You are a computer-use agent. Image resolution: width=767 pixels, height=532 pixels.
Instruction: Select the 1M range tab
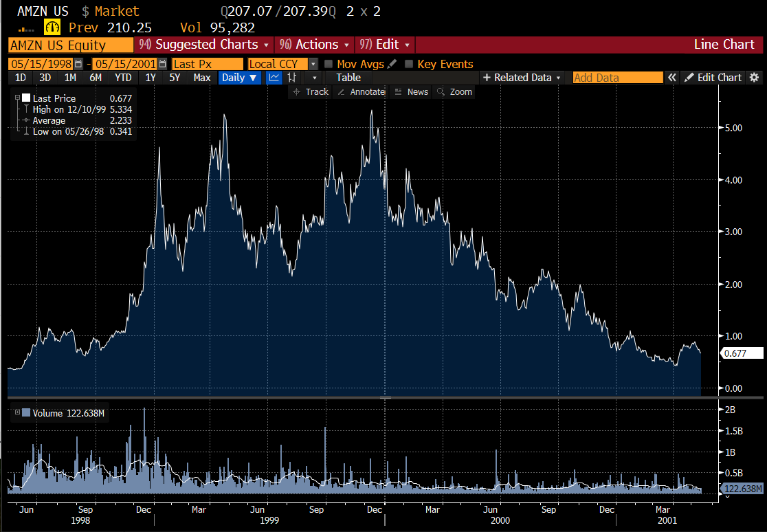[x=70, y=78]
